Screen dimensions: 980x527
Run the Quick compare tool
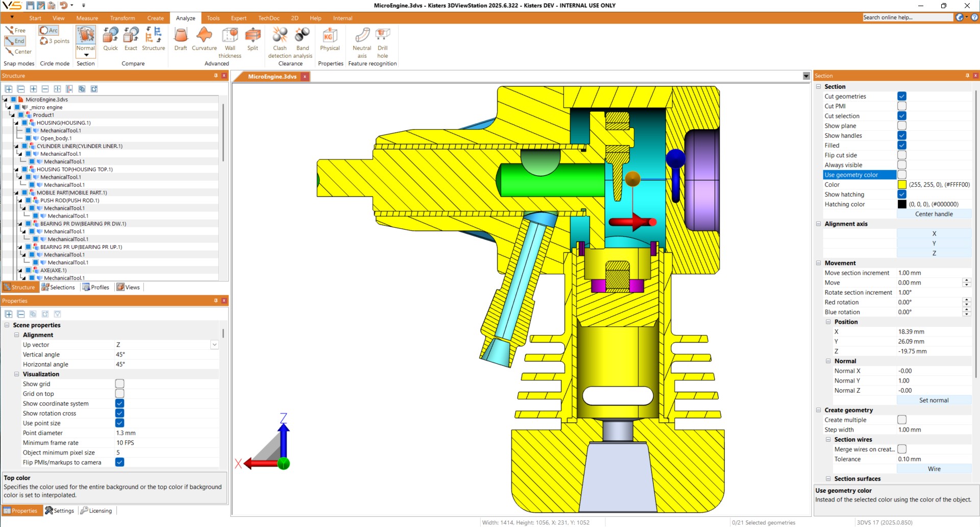pos(110,36)
